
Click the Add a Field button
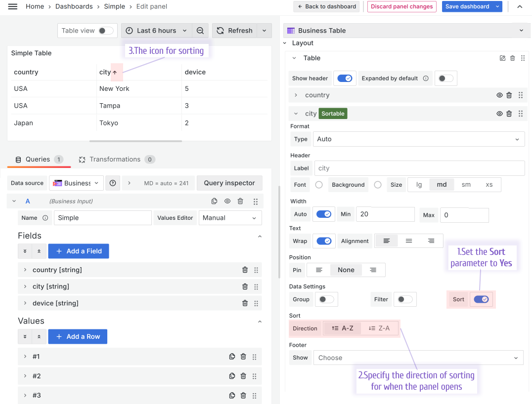point(78,251)
